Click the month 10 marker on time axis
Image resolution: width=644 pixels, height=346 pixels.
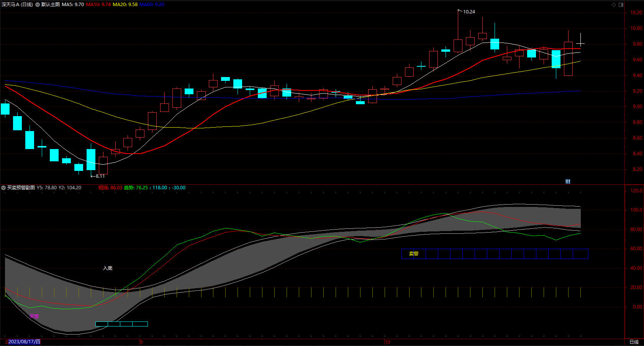pos(388,342)
